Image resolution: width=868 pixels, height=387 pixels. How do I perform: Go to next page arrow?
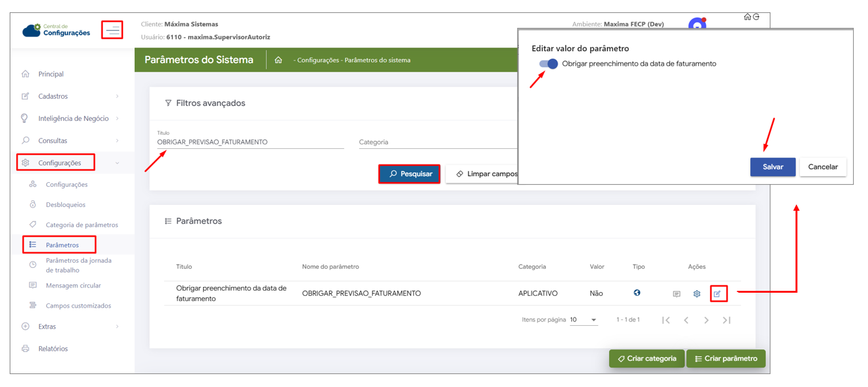pyautogui.click(x=707, y=320)
